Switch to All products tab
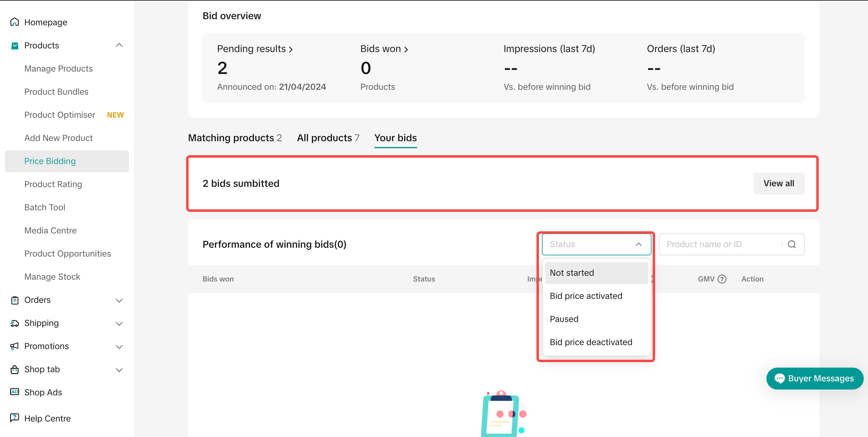Screen dimensions: 868x437 coord(328,138)
